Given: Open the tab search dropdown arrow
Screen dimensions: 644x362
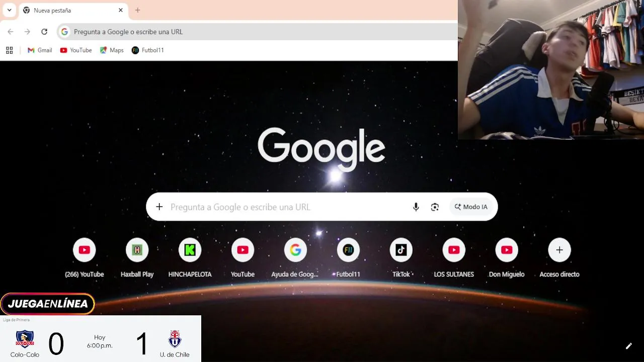Looking at the screenshot, I should point(9,10).
